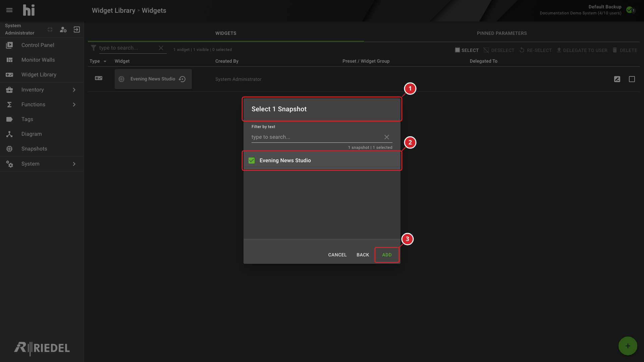This screenshot has height=362, width=644.
Task: Expand the System menu
Action: [42, 164]
